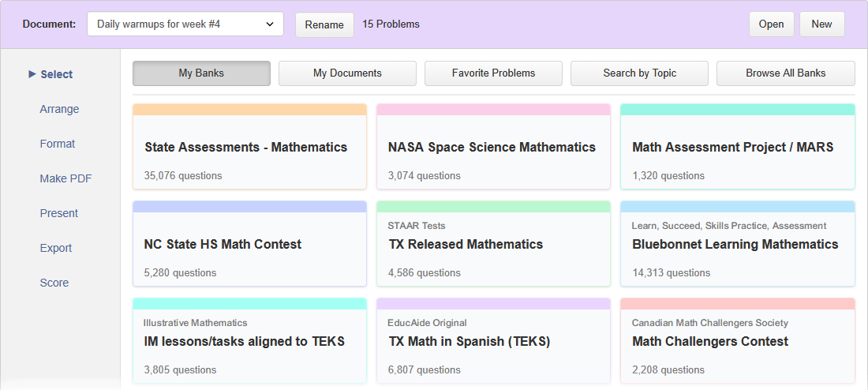The height and width of the screenshot is (390, 868).
Task: Click the Illustrative Mathematics subtitle
Action: [196, 322]
